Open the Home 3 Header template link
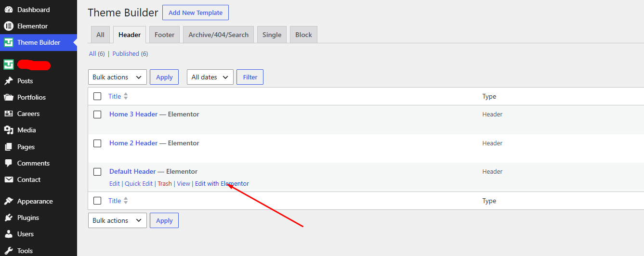644x256 pixels. click(133, 114)
